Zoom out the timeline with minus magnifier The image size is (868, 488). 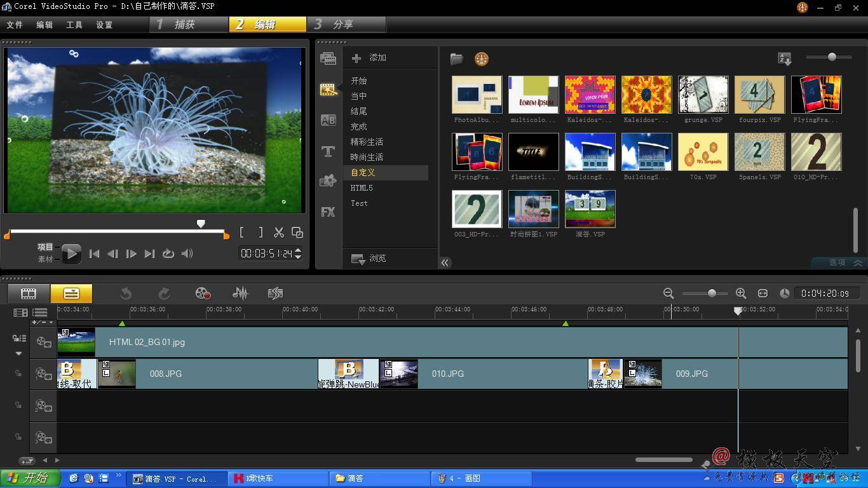tap(668, 293)
